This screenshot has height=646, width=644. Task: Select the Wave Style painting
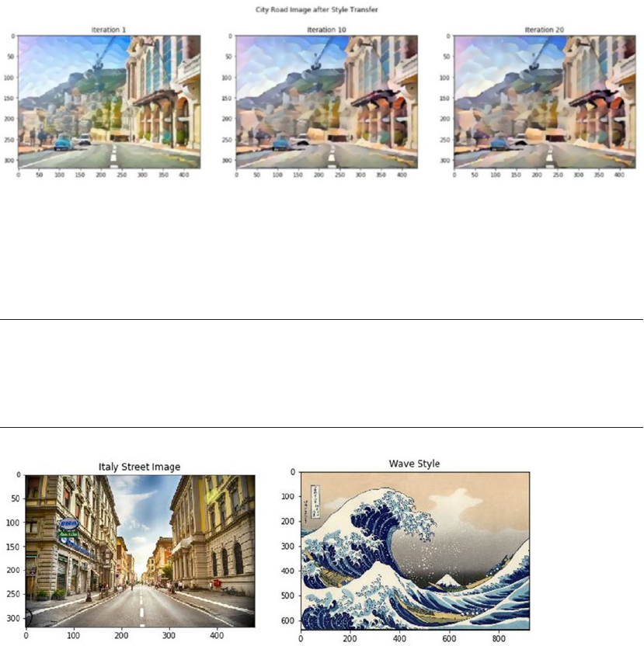pyautogui.click(x=415, y=550)
